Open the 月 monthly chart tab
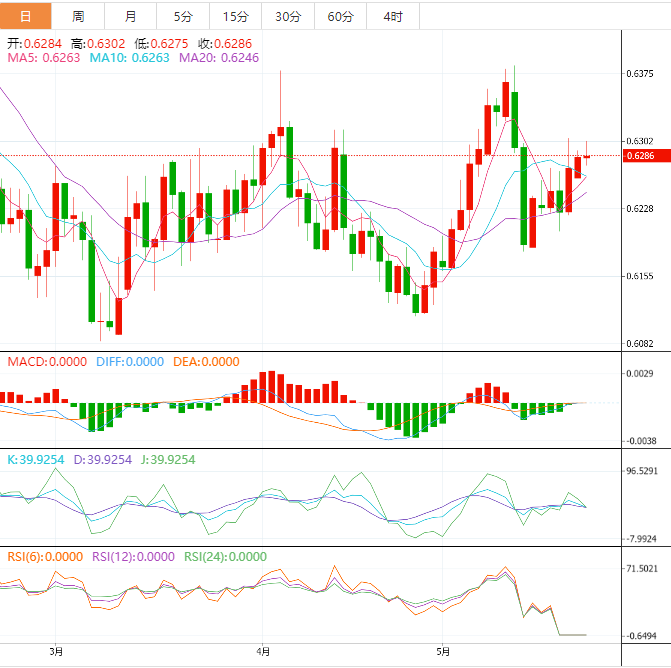 [x=131, y=16]
